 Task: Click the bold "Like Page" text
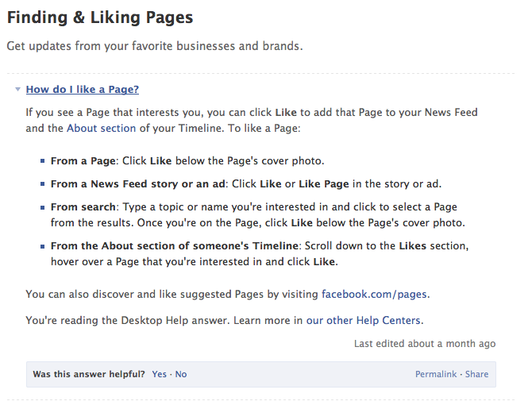click(x=324, y=184)
